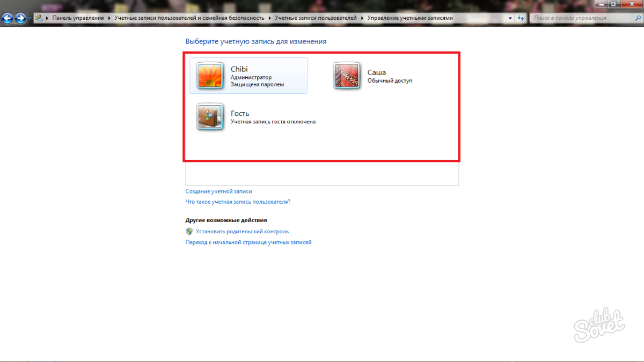Open Что такое учетная запись пользователя link
The height and width of the screenshot is (362, 644).
(238, 202)
